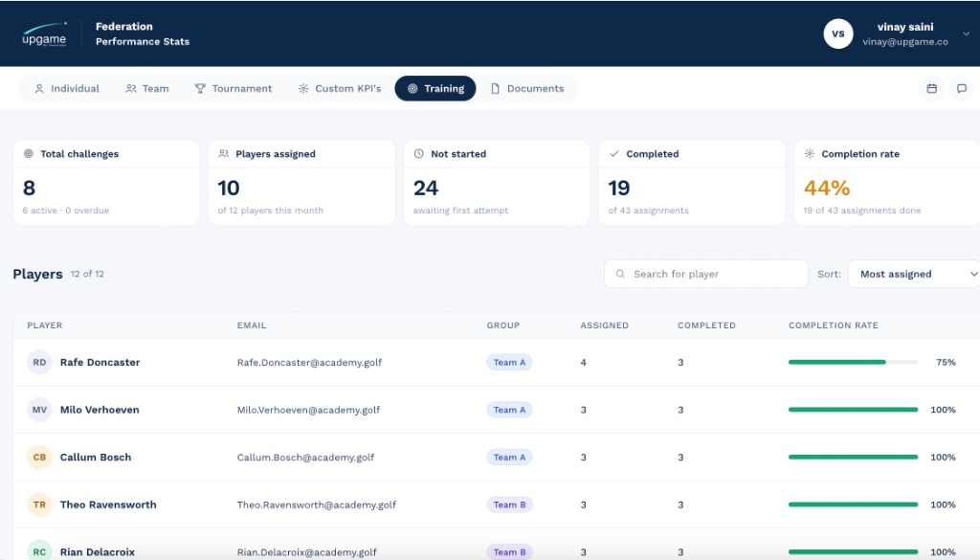Click the Completed checkmark icon
The image size is (980, 560).
click(613, 154)
